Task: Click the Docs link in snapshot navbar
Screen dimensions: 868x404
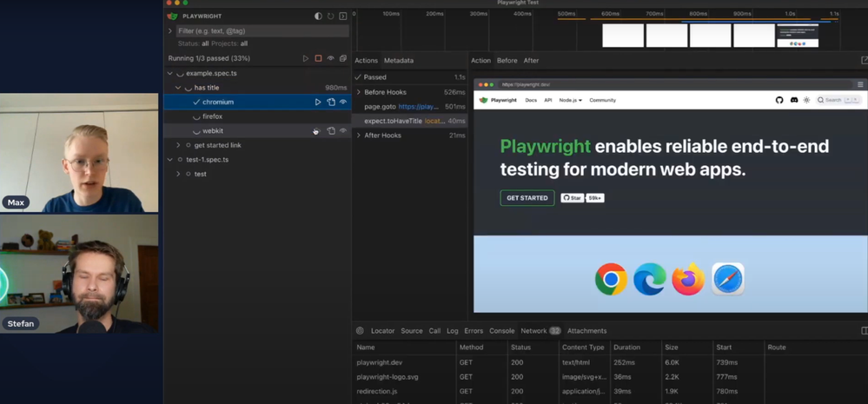Action: [x=531, y=100]
